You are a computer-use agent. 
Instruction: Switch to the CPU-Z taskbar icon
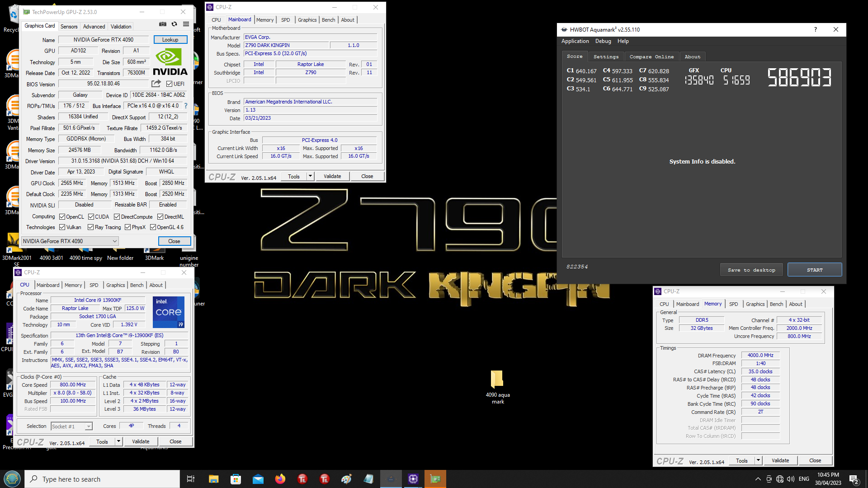tap(413, 479)
